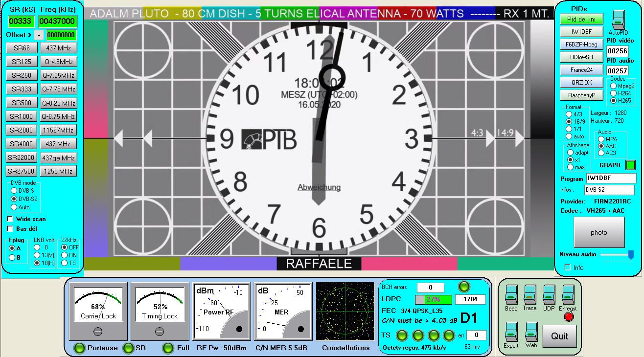Flip the AutoPID switch
Screen dimensions: 644x357
click(619, 21)
